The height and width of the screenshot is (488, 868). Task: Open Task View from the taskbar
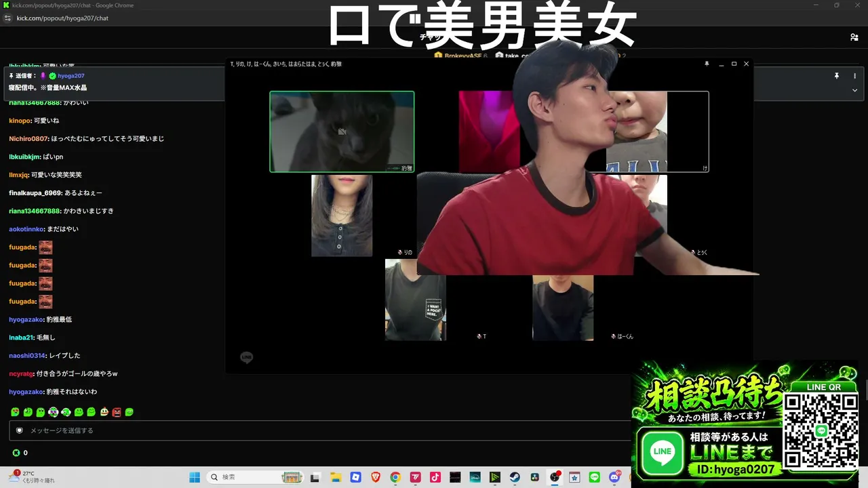click(x=315, y=477)
